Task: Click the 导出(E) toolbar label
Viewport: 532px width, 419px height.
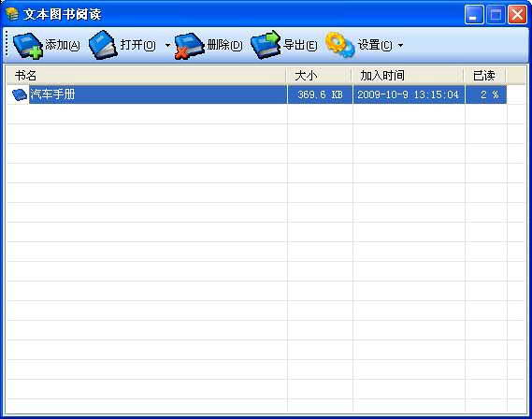Action: tap(300, 45)
